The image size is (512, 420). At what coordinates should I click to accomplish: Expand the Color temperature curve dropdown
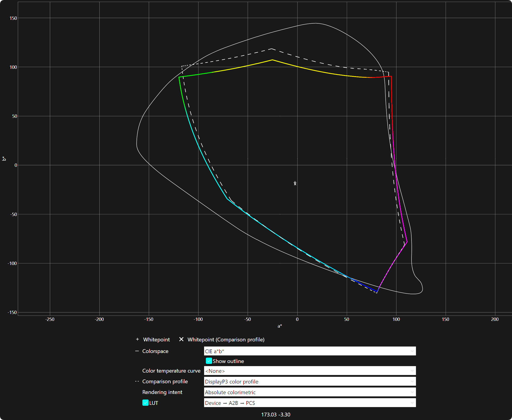coord(310,371)
